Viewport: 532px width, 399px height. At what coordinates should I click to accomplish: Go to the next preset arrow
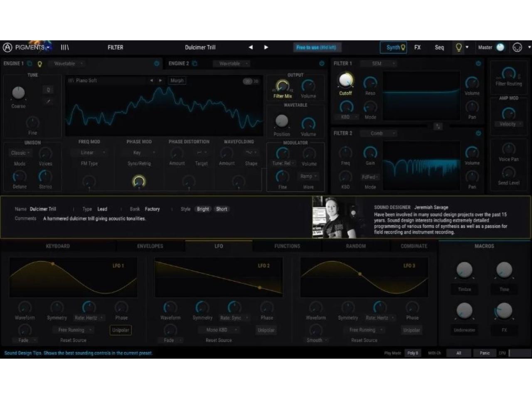pyautogui.click(x=266, y=47)
